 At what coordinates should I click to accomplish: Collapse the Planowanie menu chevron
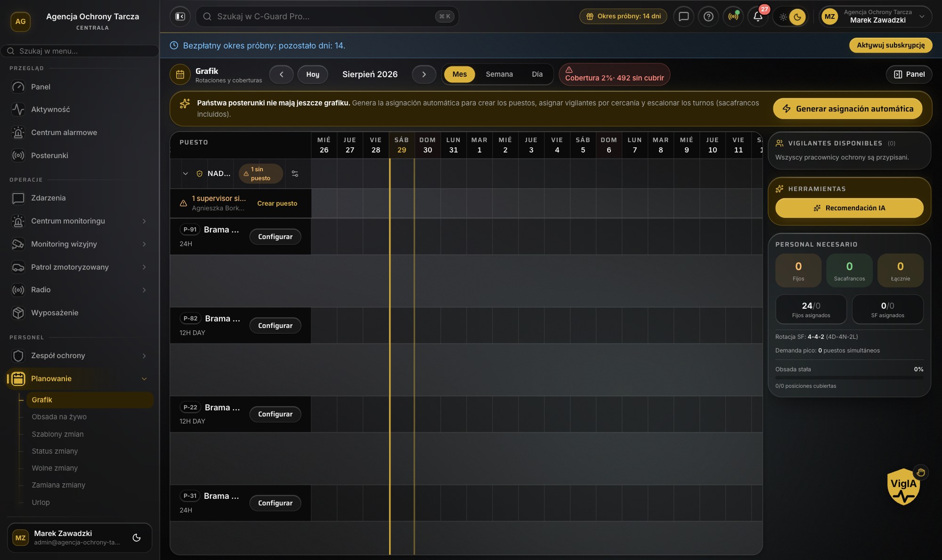coord(144,379)
